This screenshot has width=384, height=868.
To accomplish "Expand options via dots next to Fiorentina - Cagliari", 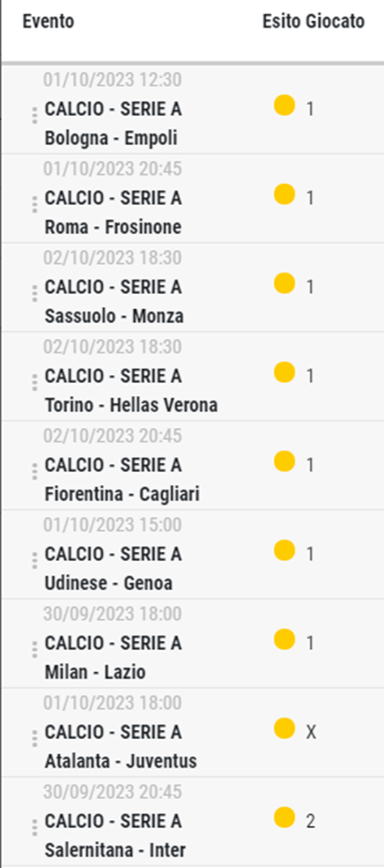I will [x=35, y=471].
